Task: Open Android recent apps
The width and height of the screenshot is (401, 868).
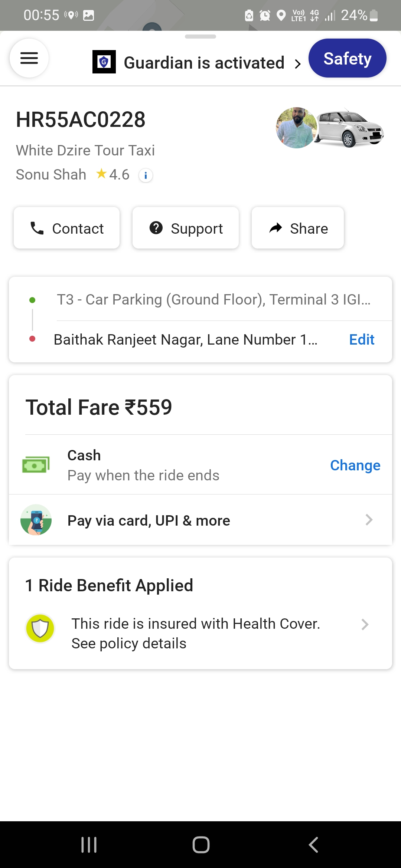Action: coord(89,845)
